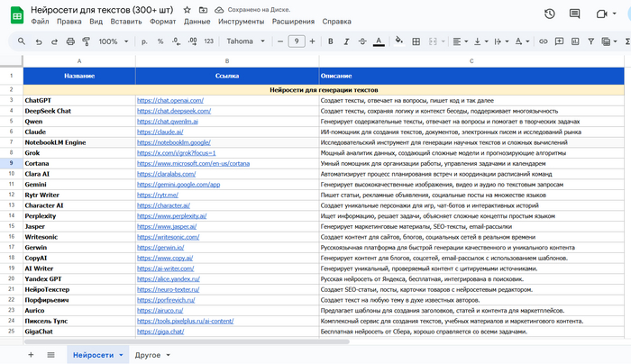Click the Undo arrow in the toolbar
This screenshot has height=364, width=631.
click(x=39, y=41)
